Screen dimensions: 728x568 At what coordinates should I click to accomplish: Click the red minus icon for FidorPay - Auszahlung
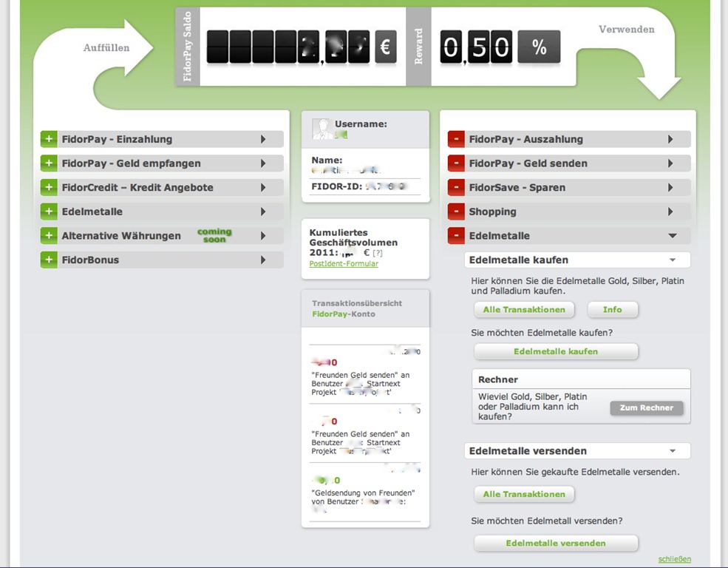456,139
